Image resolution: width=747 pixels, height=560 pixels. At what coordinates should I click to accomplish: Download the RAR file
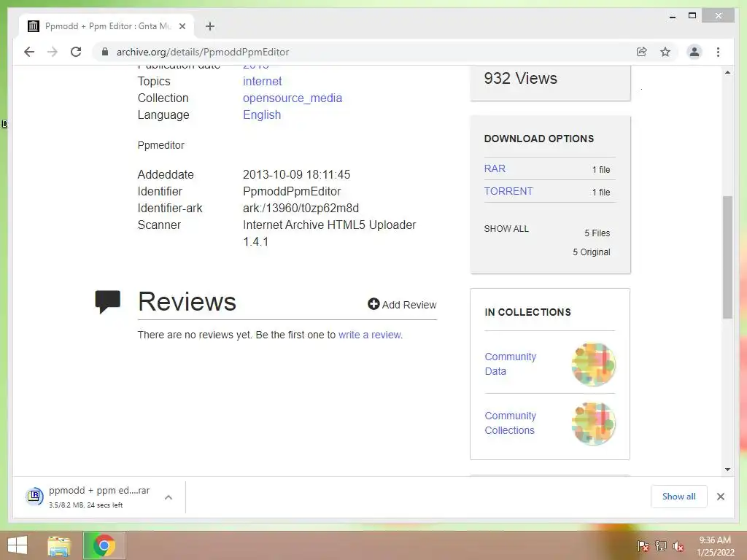click(x=495, y=168)
